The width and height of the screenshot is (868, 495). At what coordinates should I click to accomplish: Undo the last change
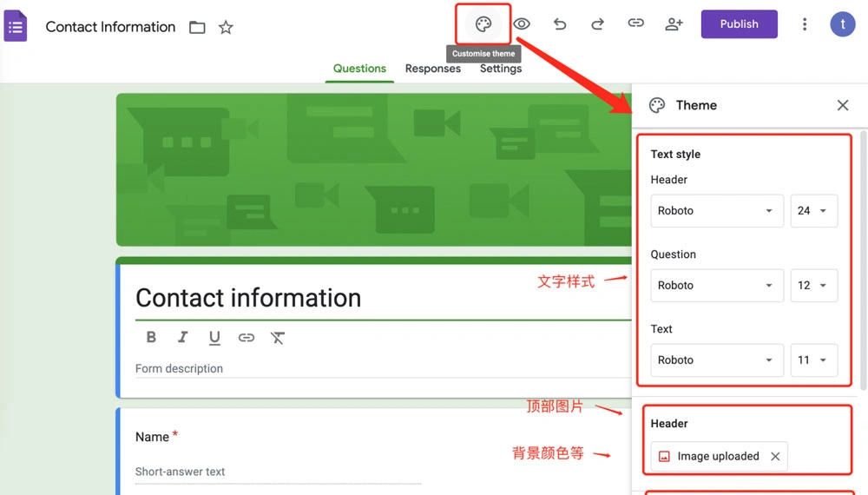tap(560, 24)
